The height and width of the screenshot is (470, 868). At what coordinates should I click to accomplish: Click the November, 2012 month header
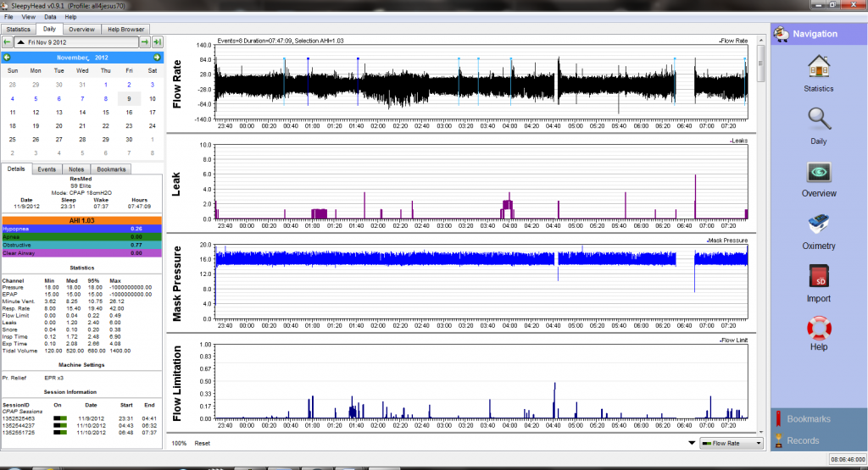(x=82, y=58)
